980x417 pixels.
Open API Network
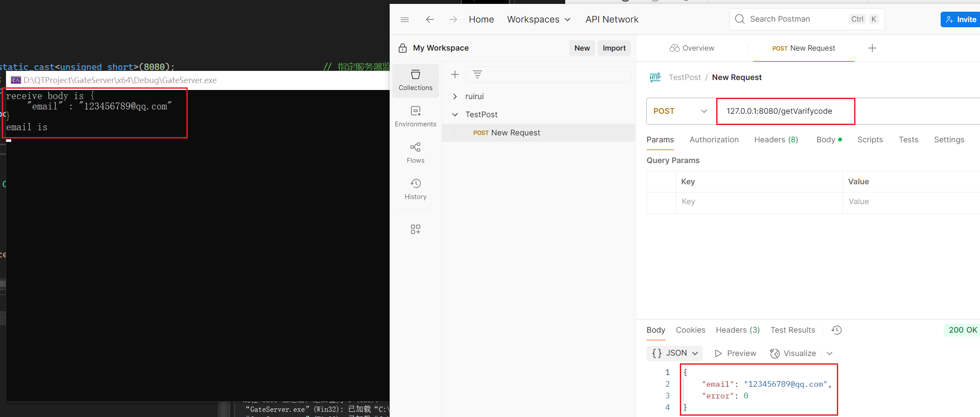(x=612, y=19)
